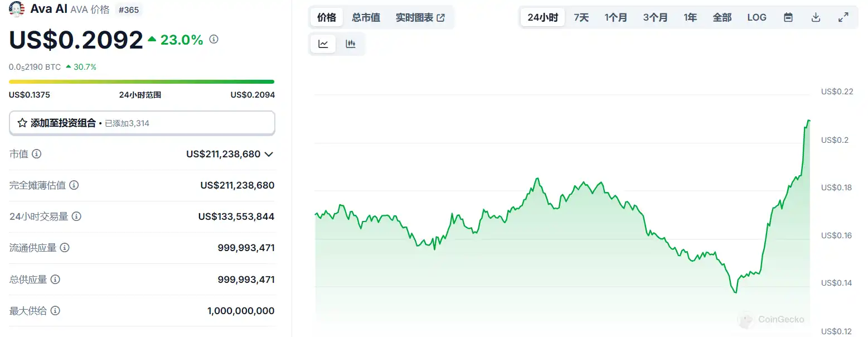Switch to the 价格 tab
Viewport: 868px width, 337px height.
(x=327, y=17)
